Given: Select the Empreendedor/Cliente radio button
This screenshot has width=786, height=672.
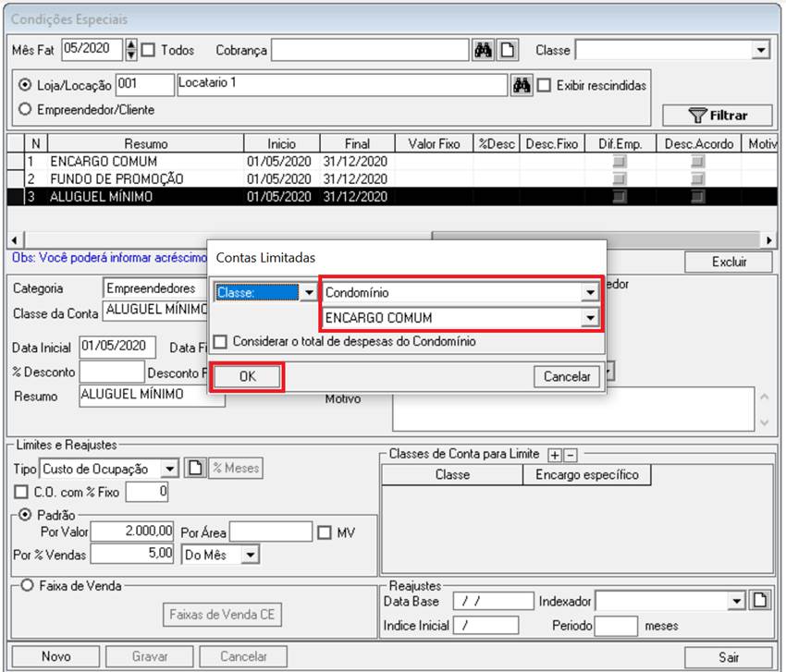Looking at the screenshot, I should click(25, 109).
